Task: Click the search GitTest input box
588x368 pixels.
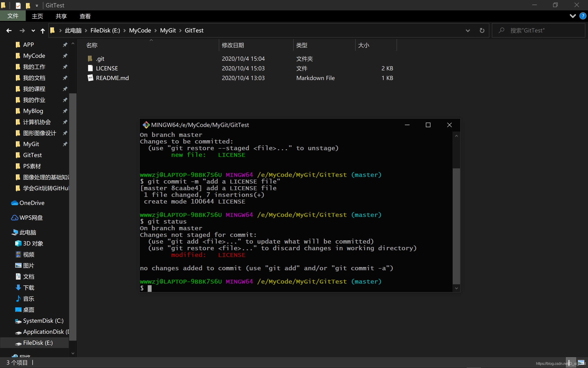Action: click(x=539, y=30)
